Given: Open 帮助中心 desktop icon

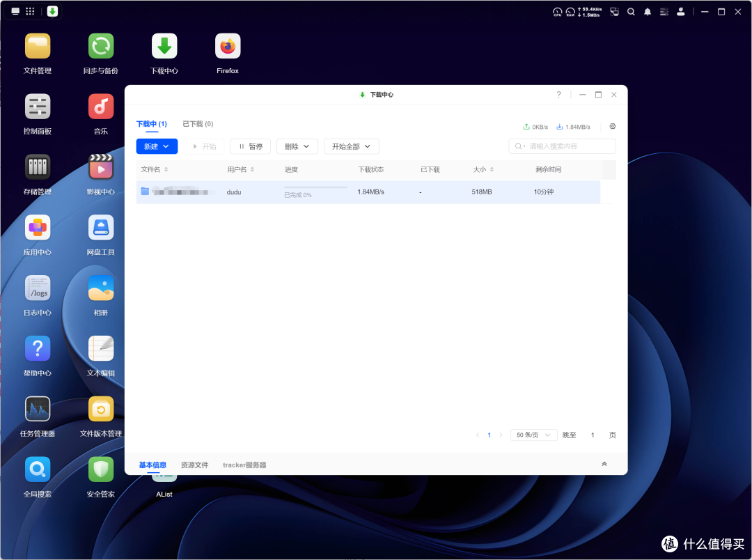Looking at the screenshot, I should pos(38,348).
